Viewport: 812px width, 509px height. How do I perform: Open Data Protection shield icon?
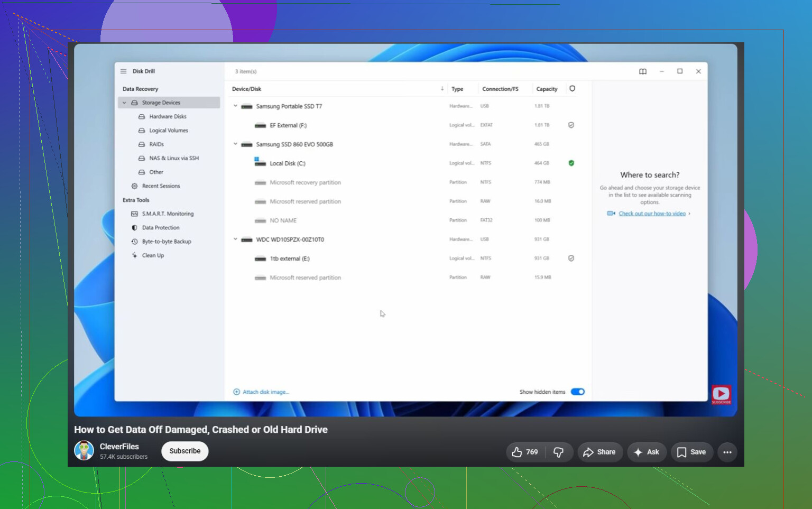pyautogui.click(x=134, y=228)
